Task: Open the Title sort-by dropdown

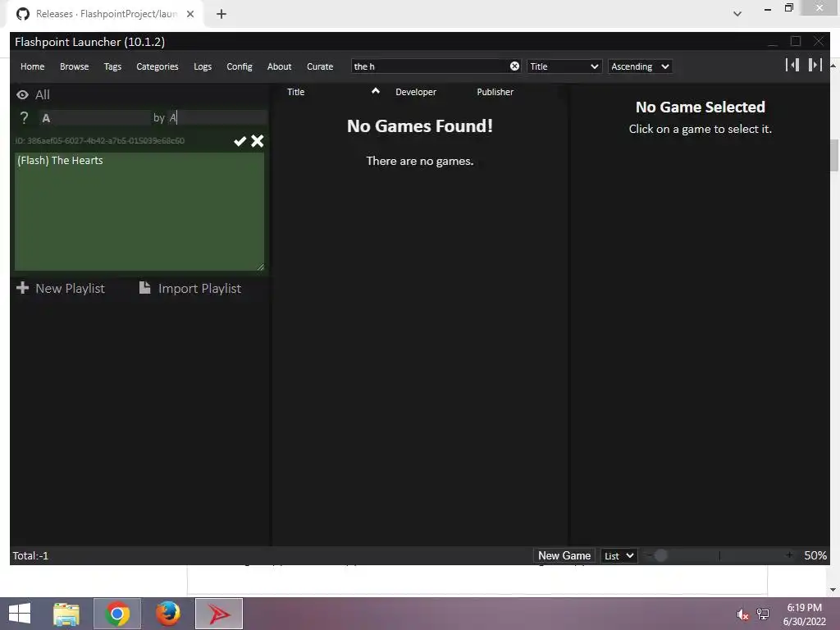Action: click(x=564, y=66)
